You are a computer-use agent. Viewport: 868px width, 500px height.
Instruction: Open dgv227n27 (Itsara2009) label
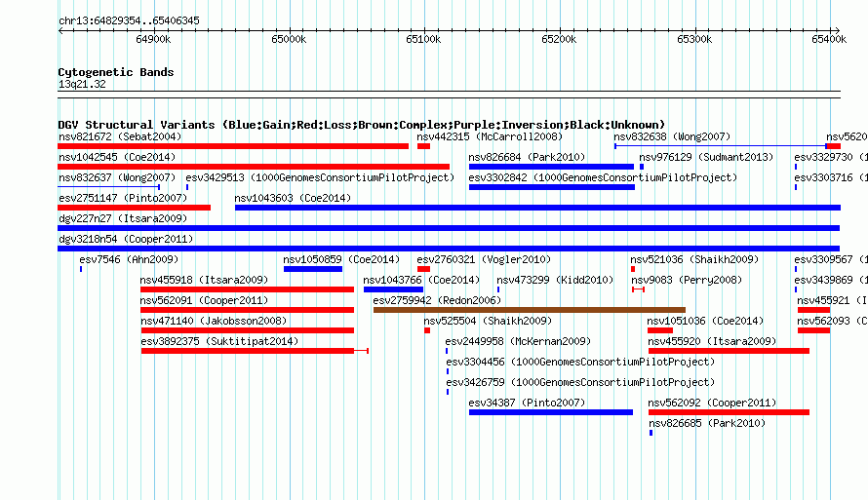(x=123, y=218)
